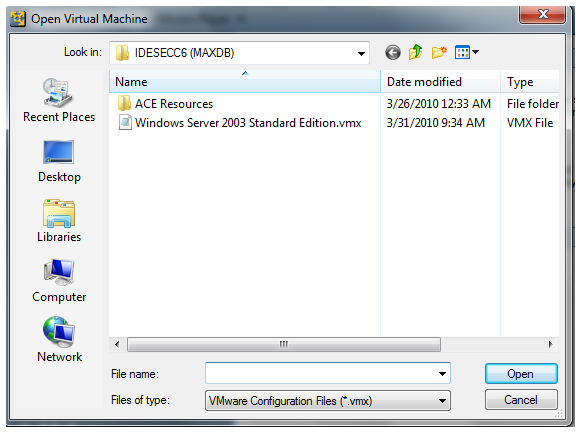Open Recent Places shortcut
The width and height of the screenshot is (580, 432).
coord(59,100)
